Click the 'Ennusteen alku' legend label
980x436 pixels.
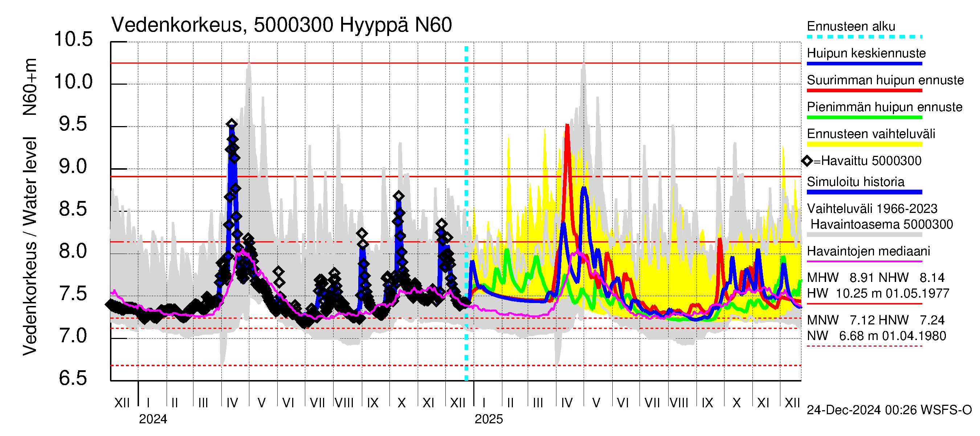coord(851,26)
